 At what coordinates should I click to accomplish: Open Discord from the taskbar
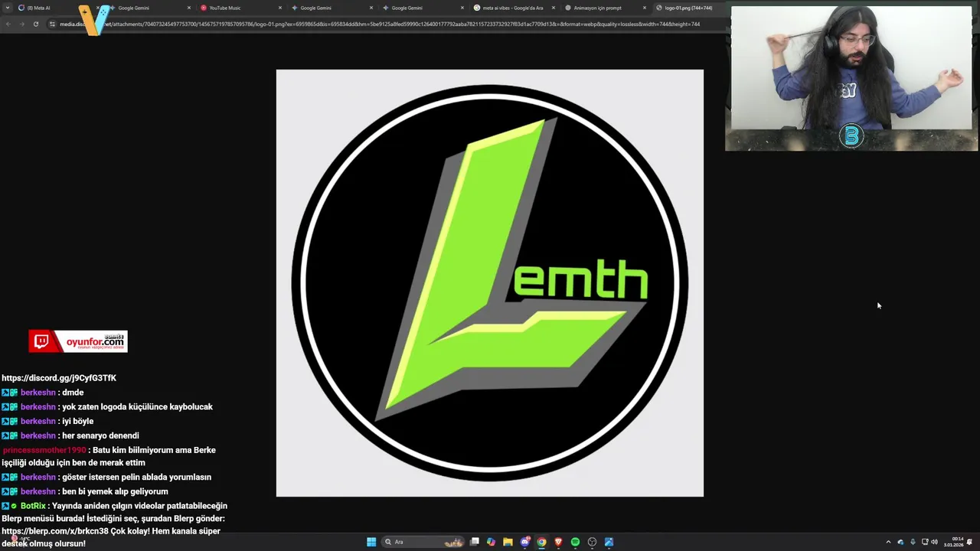pyautogui.click(x=524, y=542)
